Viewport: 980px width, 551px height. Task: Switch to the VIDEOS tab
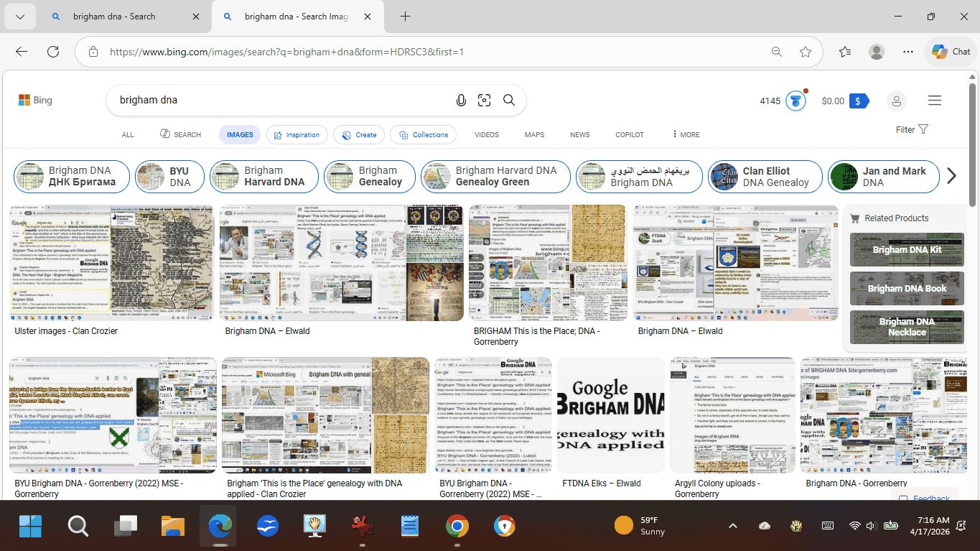pyautogui.click(x=486, y=134)
